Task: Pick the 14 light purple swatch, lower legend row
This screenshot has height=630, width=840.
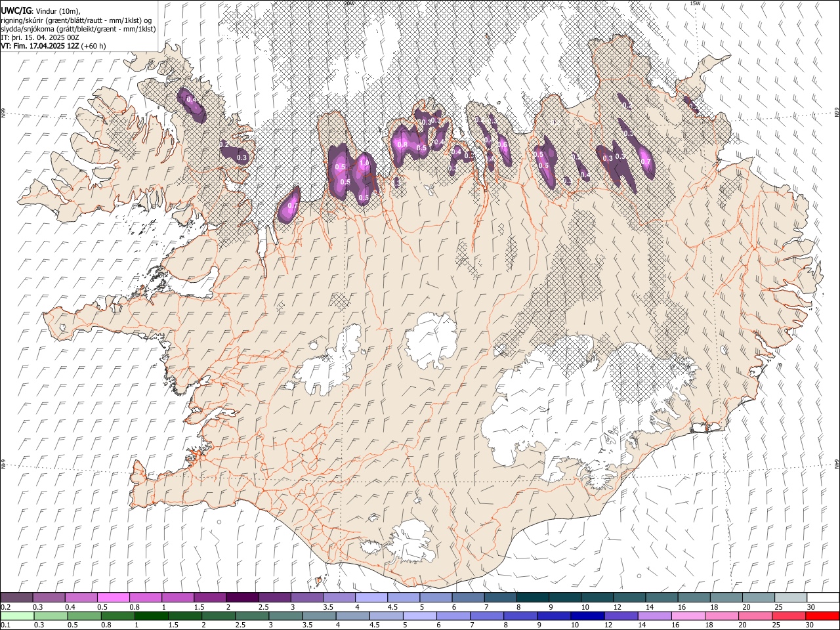Action: [x=655, y=616]
